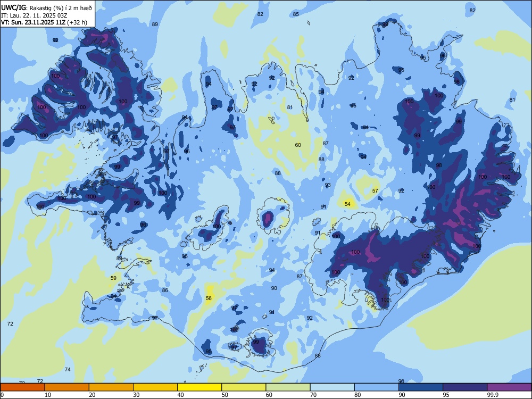Screen dimensions: 532x399
Task: Click the dark orange 0–10 legend color
Action: (22, 387)
